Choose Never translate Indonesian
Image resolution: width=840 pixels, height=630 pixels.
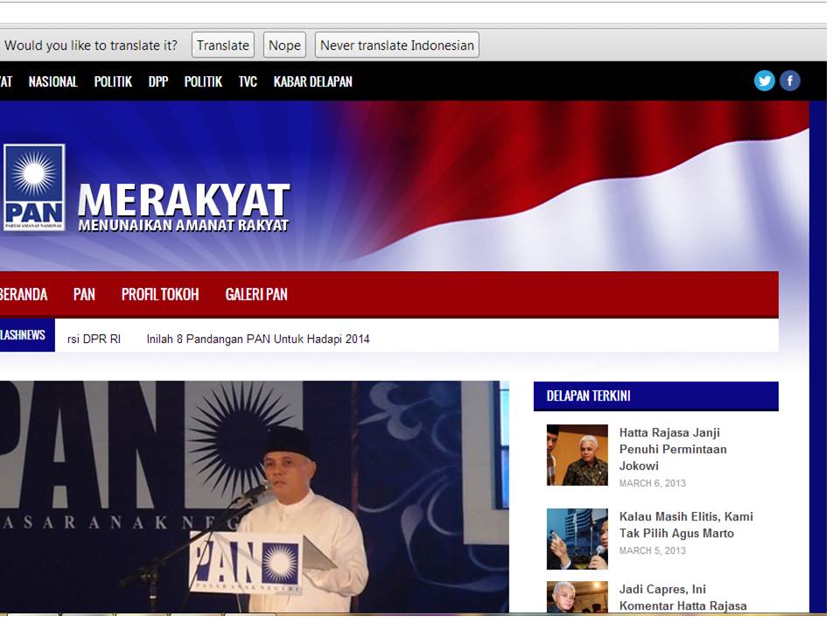[397, 45]
